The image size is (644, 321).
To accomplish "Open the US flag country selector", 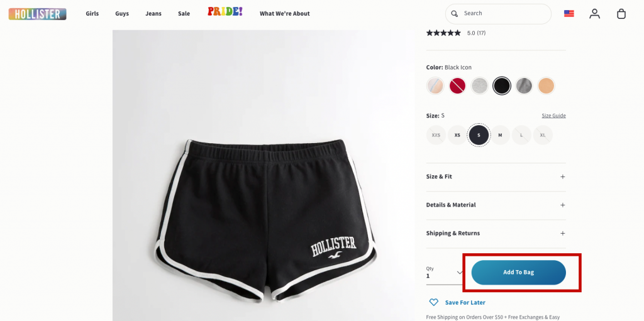I will pos(569,14).
